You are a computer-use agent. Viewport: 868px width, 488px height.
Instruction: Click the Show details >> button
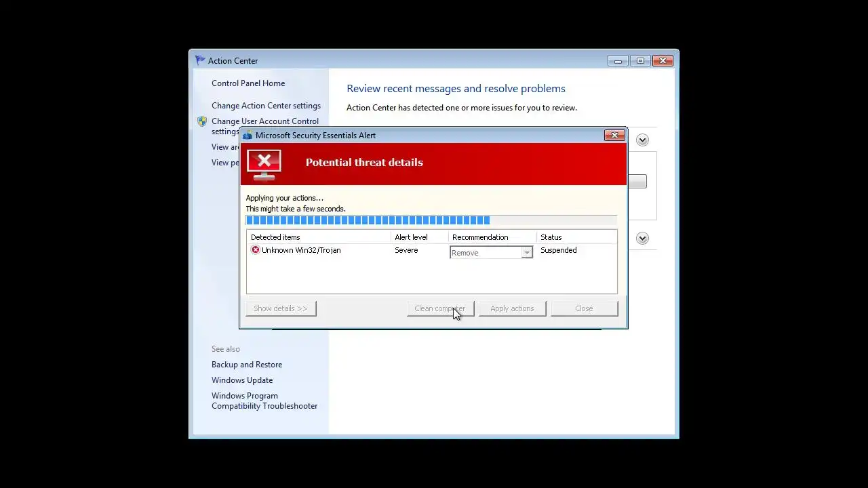click(281, 308)
